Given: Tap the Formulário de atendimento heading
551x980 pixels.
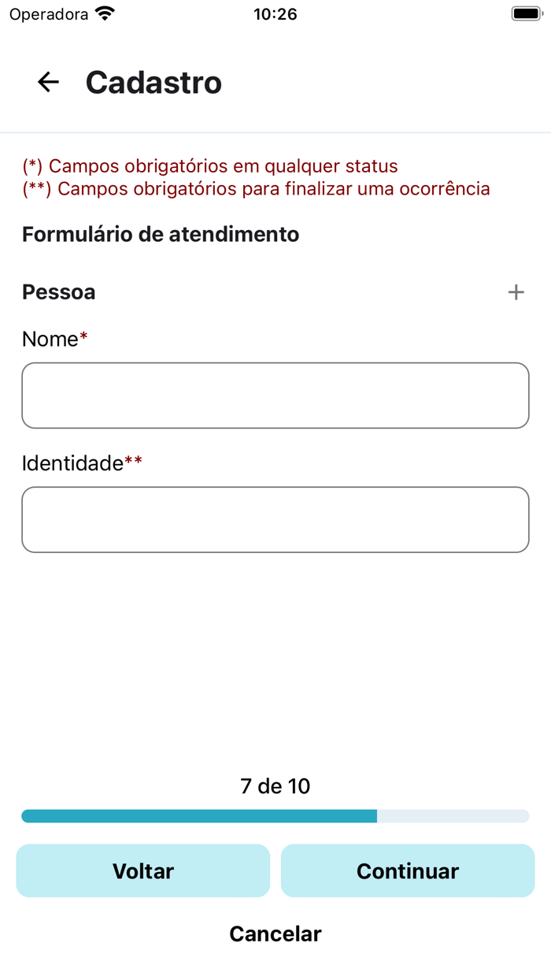Looking at the screenshot, I should point(160,234).
